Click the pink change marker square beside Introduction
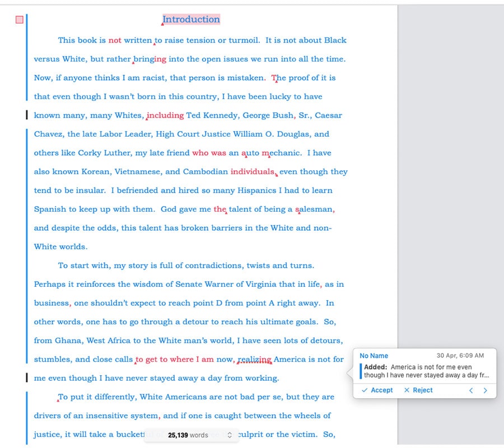 pyautogui.click(x=20, y=20)
